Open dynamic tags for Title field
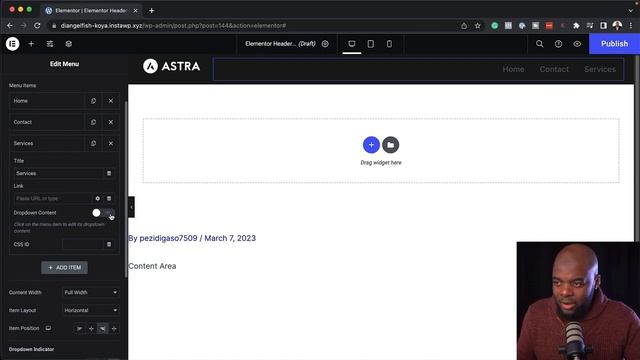Image resolution: width=640 pixels, height=360 pixels. (109, 173)
